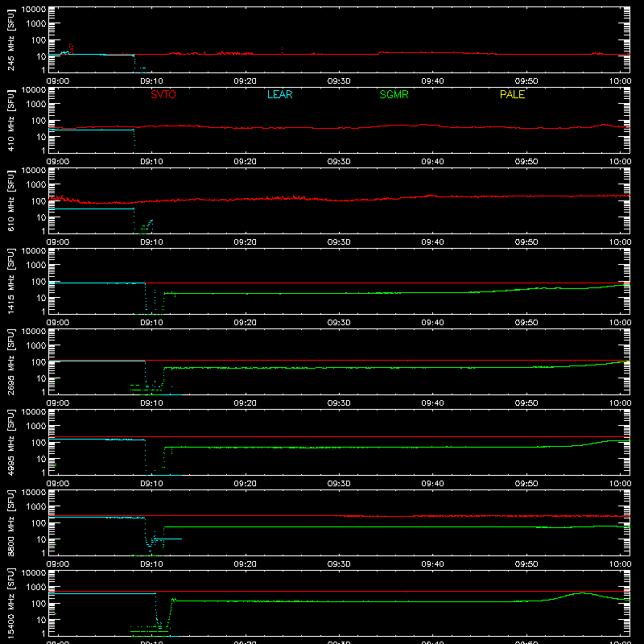Select the '2695 MHz [SFU]' axis title
This screenshot has height=644, width=644.
[x=10, y=361]
